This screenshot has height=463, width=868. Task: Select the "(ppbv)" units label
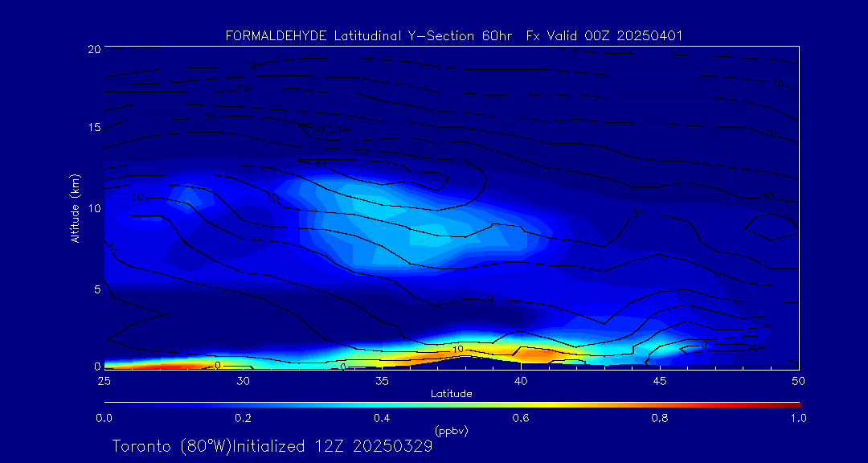452,430
